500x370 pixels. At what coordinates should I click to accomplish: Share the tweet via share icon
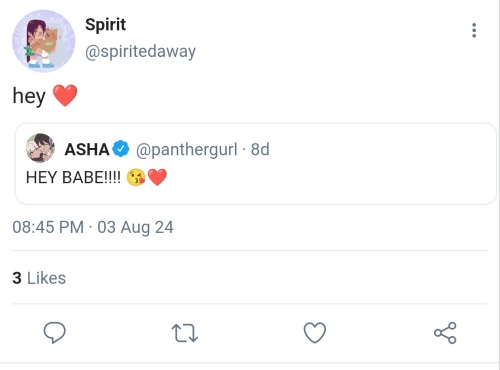pos(445,333)
